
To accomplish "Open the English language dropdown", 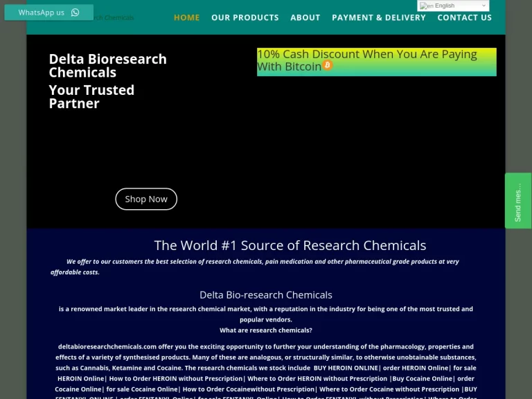I will [x=453, y=6].
